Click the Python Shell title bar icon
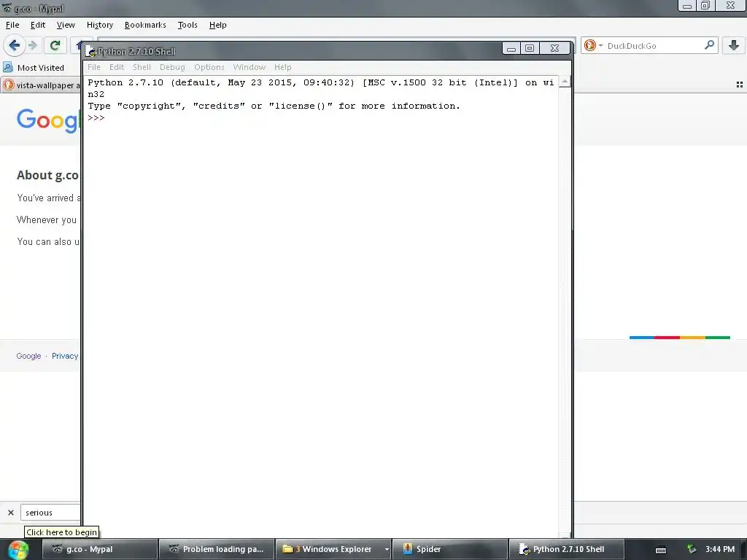Screen dimensions: 747x560 pyautogui.click(x=90, y=52)
